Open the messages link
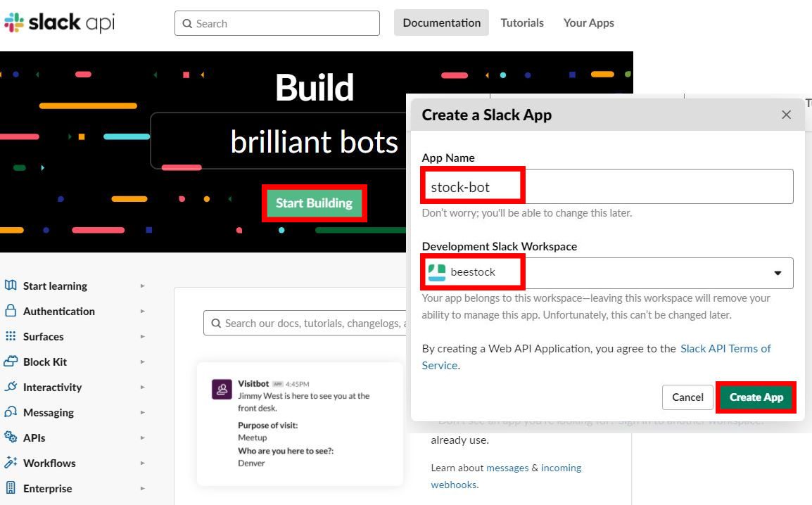812x505 pixels. 507,468
